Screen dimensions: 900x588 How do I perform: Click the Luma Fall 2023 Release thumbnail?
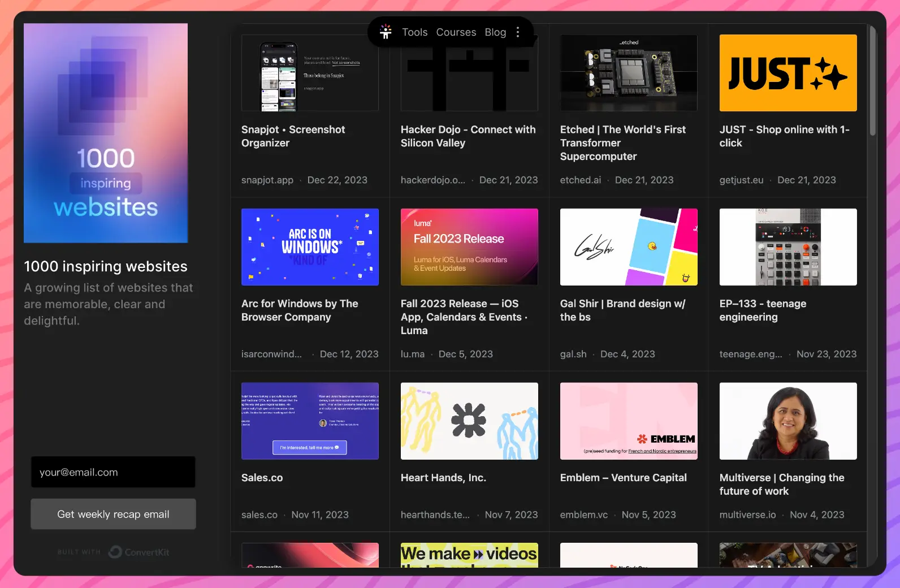click(469, 247)
